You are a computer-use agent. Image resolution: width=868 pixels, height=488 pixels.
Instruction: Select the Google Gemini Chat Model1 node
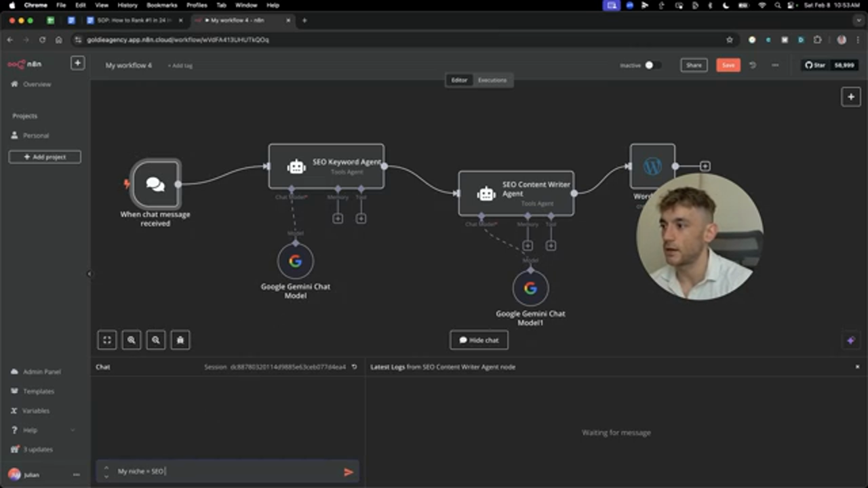(x=530, y=288)
